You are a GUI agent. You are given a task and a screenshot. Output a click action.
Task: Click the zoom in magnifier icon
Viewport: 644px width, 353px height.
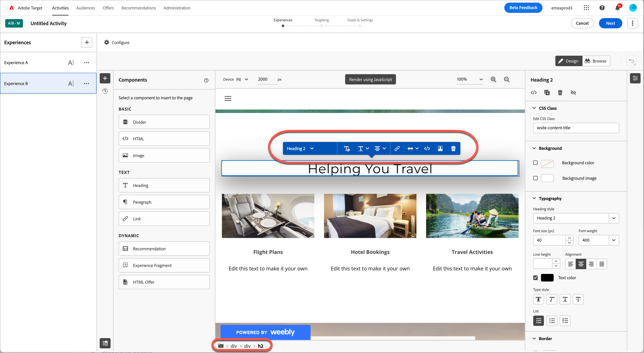point(493,79)
